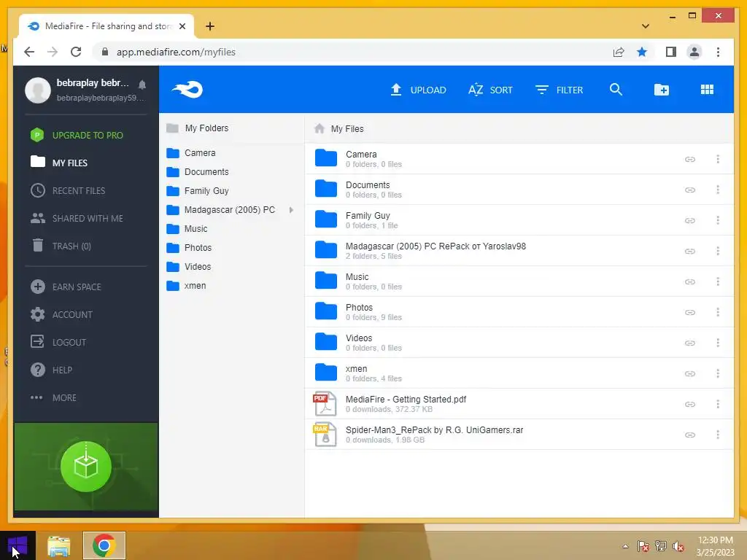Open Recent Files in sidebar

point(68,190)
